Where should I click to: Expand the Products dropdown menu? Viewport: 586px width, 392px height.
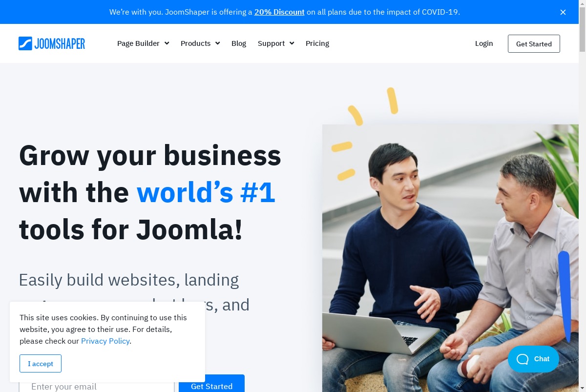tap(200, 43)
